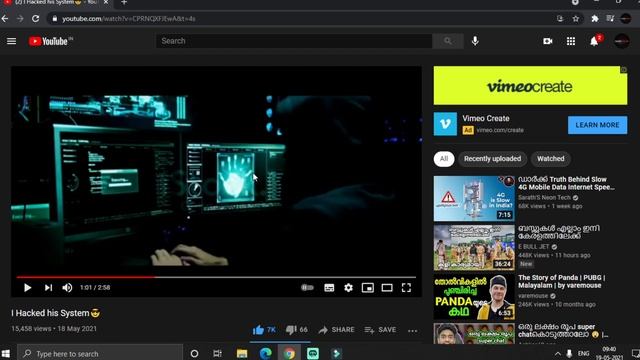Go back in the browser

(5, 19)
